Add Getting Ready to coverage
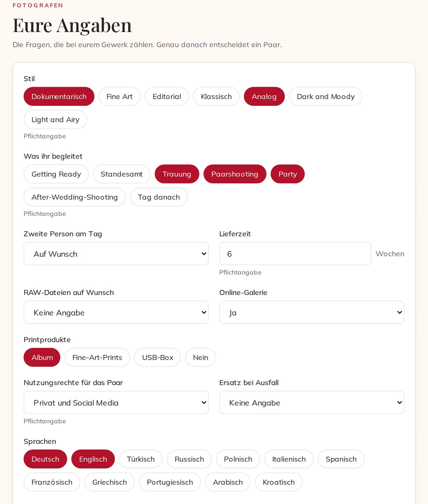The image size is (428, 504). click(56, 174)
